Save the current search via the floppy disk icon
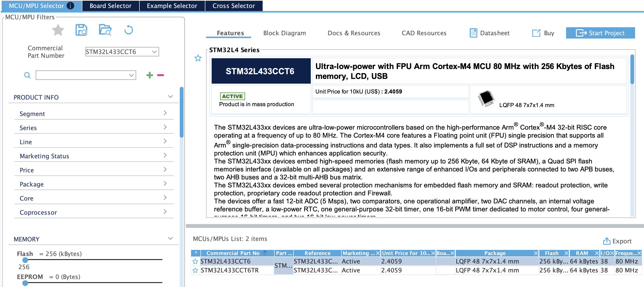 81,30
